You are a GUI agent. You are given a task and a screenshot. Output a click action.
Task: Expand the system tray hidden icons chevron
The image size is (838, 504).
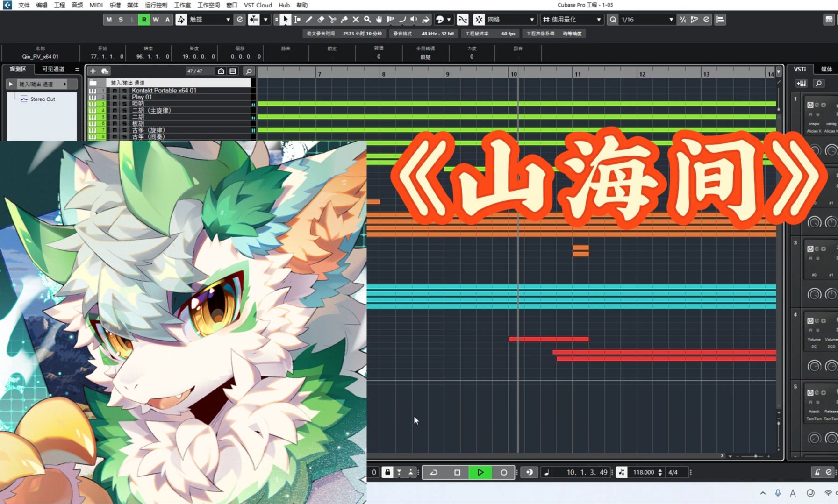(763, 493)
